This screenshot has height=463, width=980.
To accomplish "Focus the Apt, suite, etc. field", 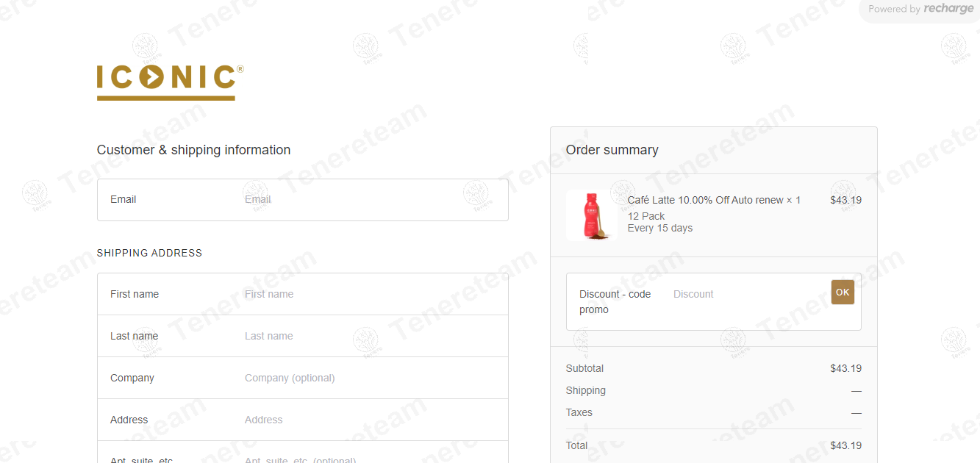I will click(x=371, y=457).
